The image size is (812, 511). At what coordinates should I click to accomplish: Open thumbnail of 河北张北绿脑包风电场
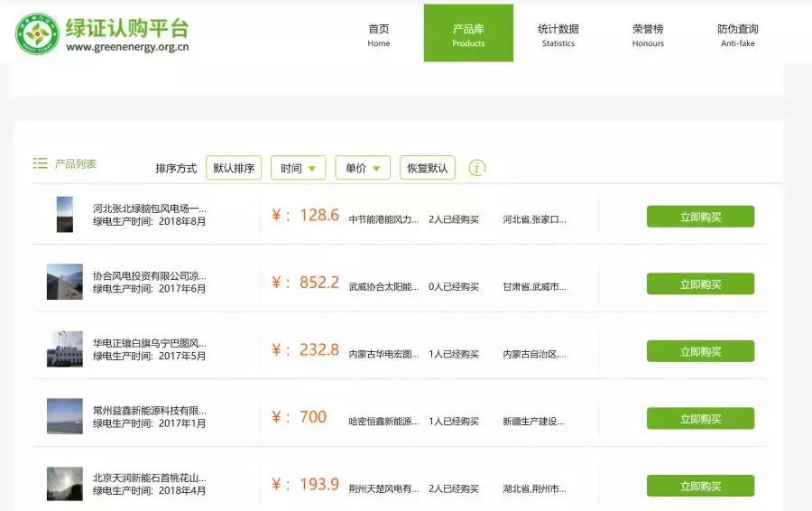65,215
